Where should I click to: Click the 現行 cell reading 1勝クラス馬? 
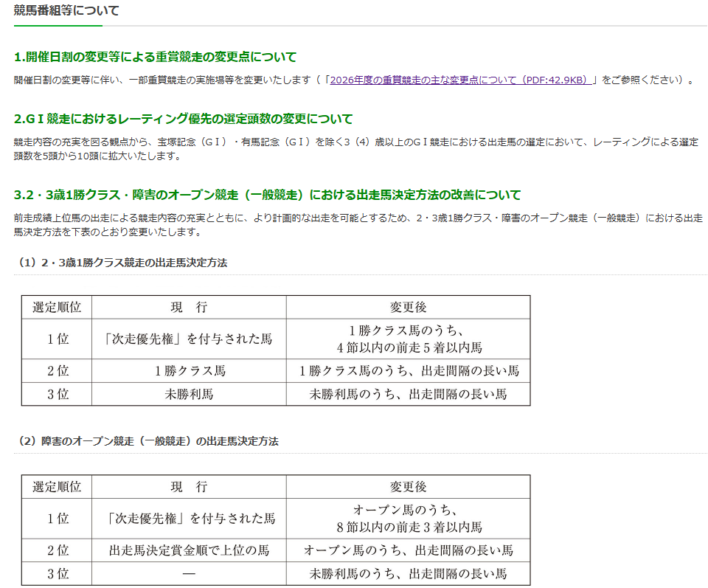[x=189, y=371]
